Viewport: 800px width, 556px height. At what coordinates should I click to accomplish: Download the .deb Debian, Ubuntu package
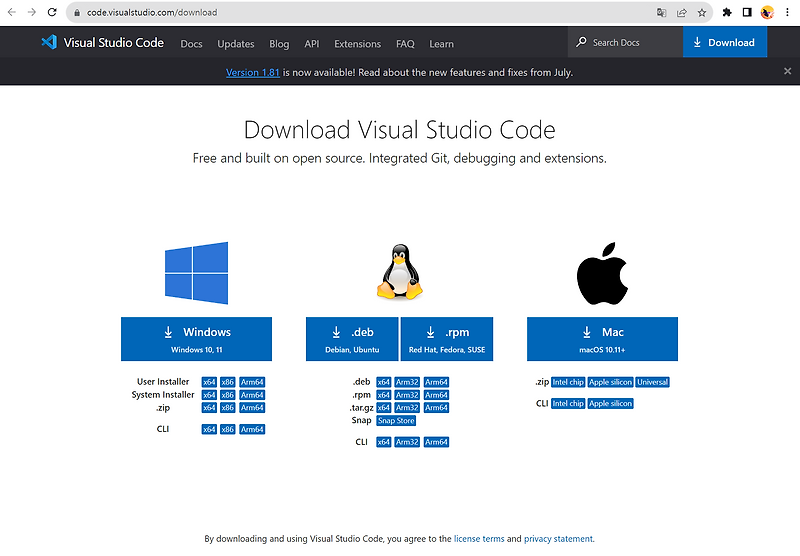point(352,339)
